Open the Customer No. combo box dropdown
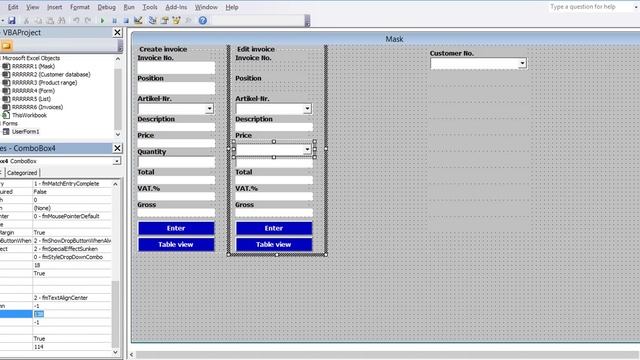This screenshot has height=360, width=640. 522,63
